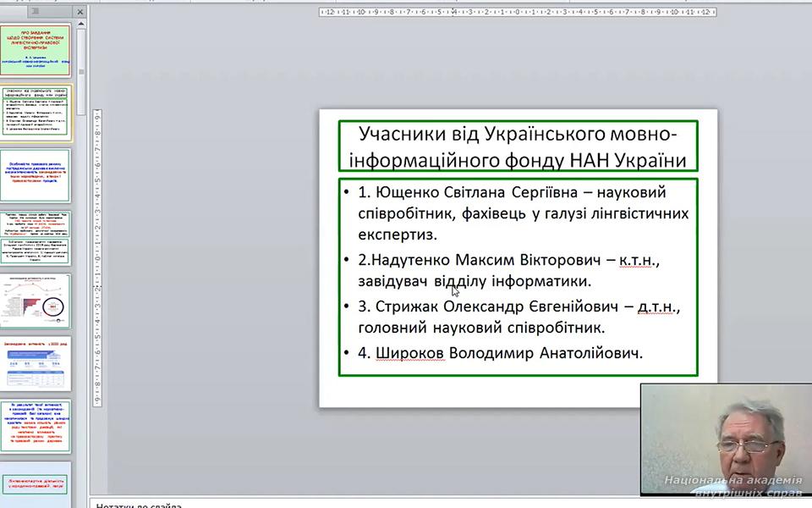
Task: Select fourth thumbnail with two text boxes
Action: 36,238
